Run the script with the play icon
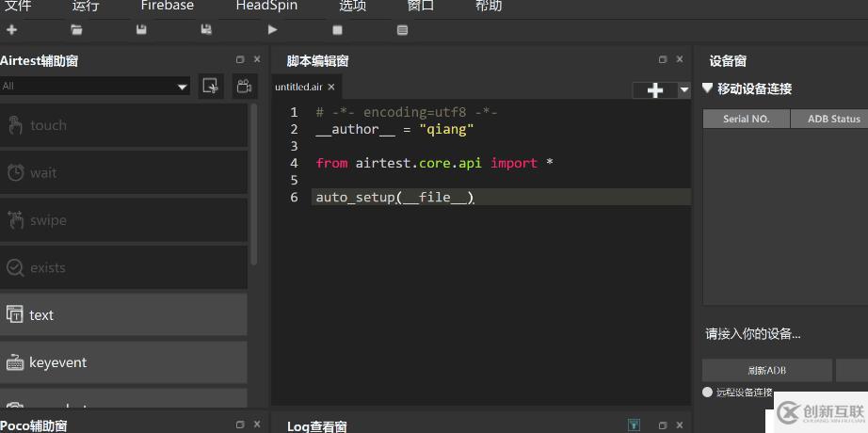The width and height of the screenshot is (868, 433). point(272,30)
